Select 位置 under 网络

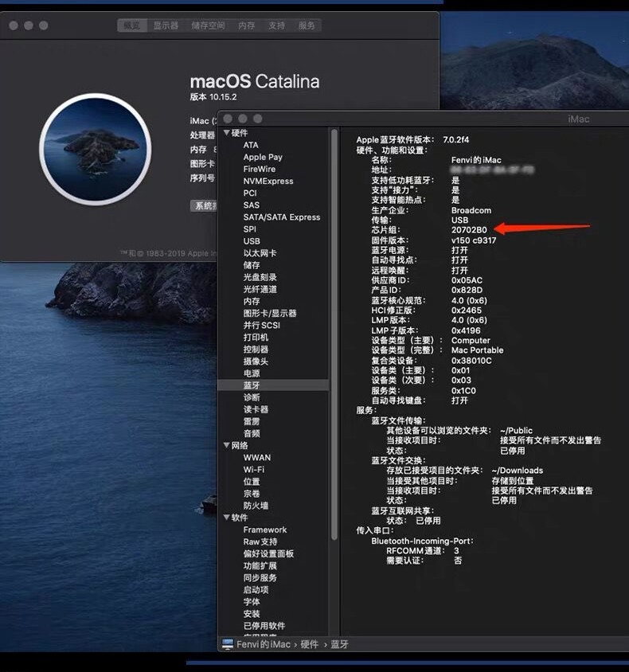[252, 481]
